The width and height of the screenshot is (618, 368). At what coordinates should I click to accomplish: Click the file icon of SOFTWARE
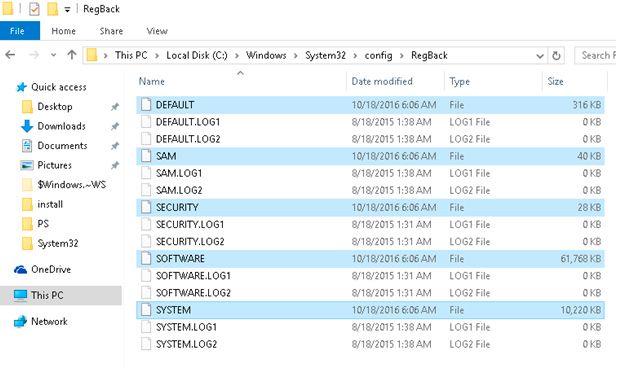(146, 258)
